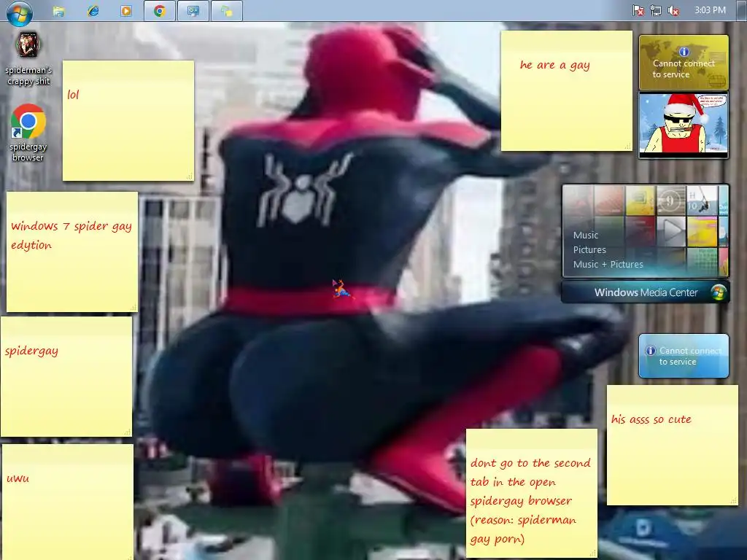Open the Windows Start menu orb
This screenshot has height=560, width=747.
20,12
